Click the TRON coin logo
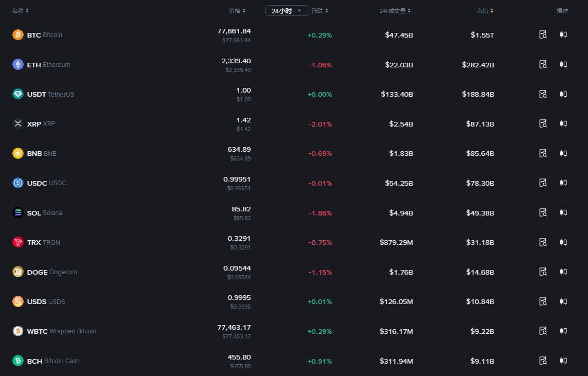 [x=17, y=242]
